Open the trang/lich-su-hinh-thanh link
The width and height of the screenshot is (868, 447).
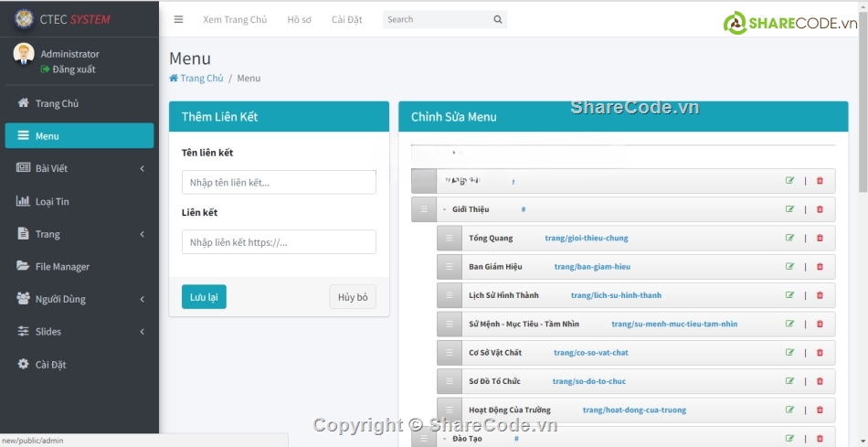(x=616, y=295)
